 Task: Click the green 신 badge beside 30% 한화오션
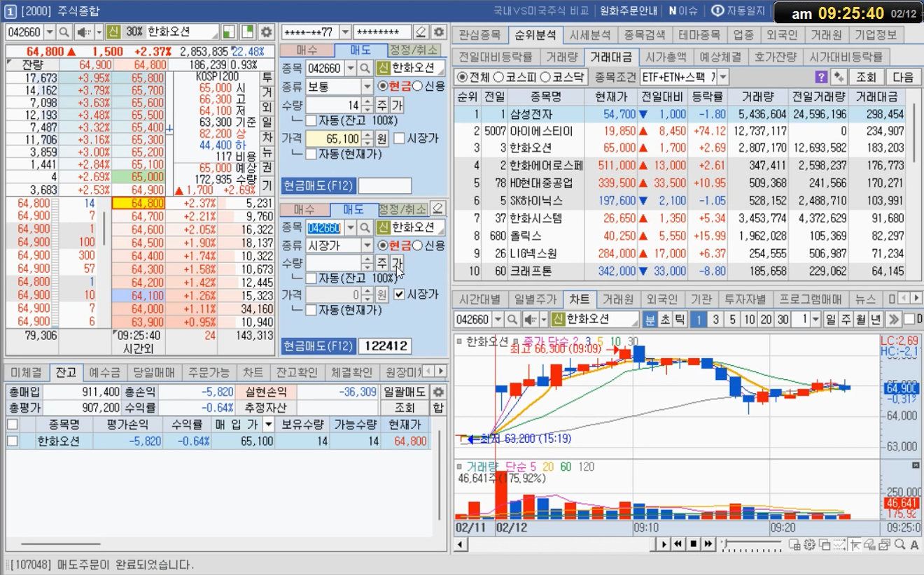coord(114,32)
